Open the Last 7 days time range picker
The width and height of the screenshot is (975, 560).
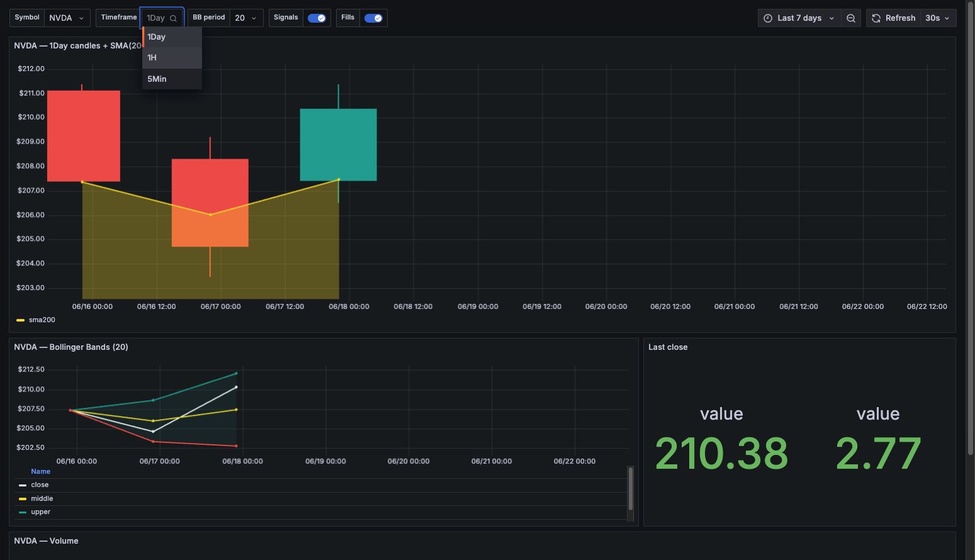[799, 18]
